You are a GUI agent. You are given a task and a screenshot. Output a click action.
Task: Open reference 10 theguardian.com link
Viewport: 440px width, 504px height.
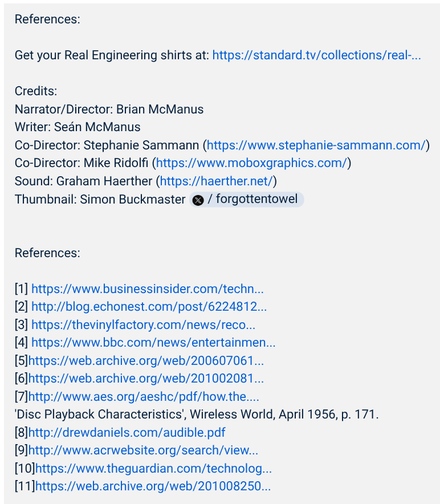tap(153, 469)
